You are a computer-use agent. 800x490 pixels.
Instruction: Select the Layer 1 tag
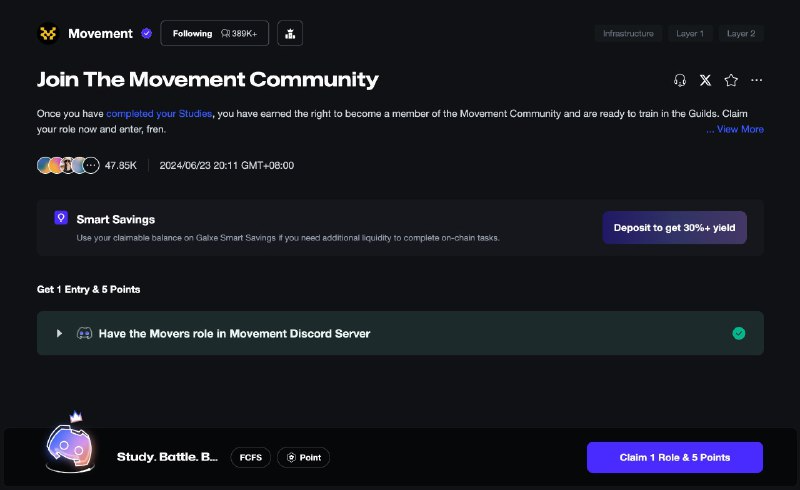click(690, 34)
